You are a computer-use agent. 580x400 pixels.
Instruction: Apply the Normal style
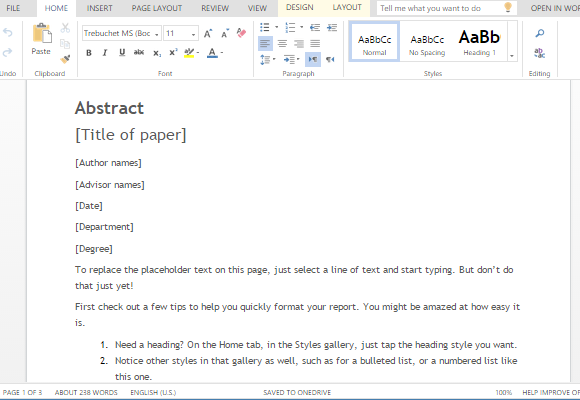pos(374,41)
